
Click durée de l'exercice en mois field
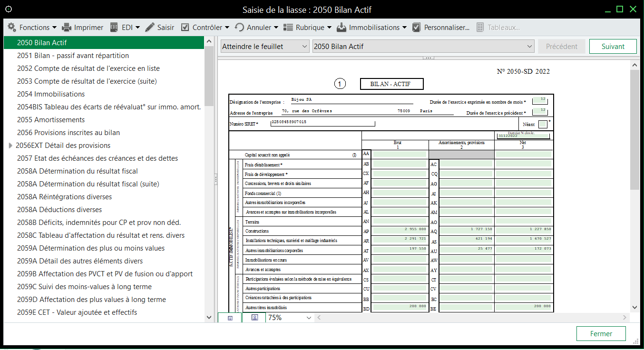540,100
